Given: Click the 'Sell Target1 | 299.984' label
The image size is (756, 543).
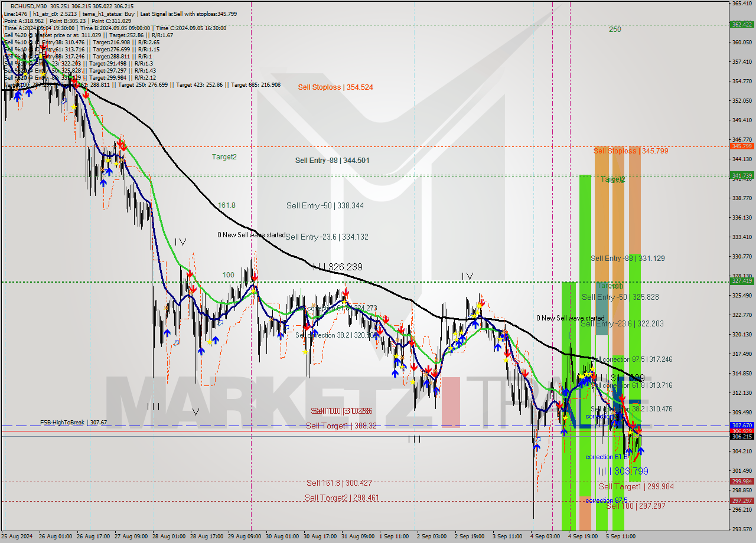Looking at the screenshot, I should (x=636, y=487).
